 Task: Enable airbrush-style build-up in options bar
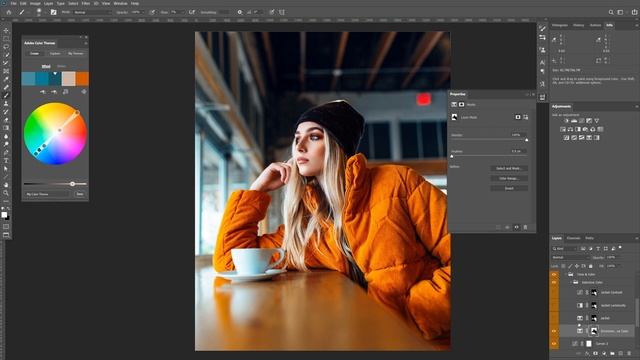[191, 12]
